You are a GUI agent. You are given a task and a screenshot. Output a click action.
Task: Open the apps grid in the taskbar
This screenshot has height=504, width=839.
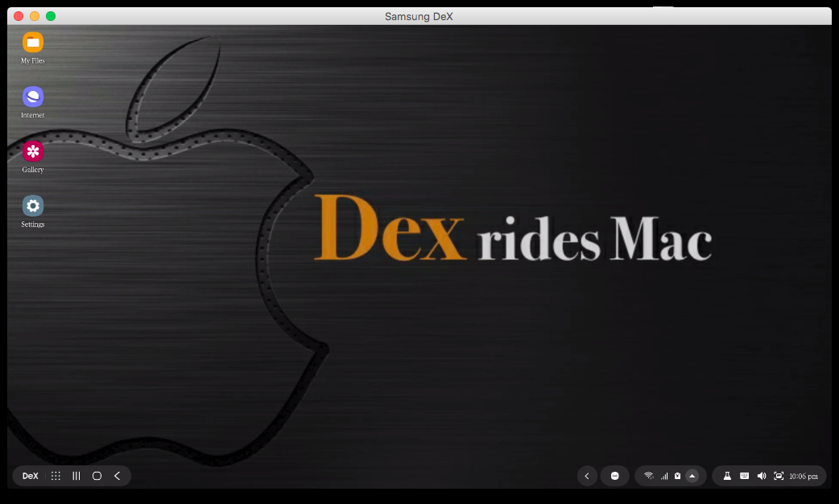pyautogui.click(x=56, y=476)
